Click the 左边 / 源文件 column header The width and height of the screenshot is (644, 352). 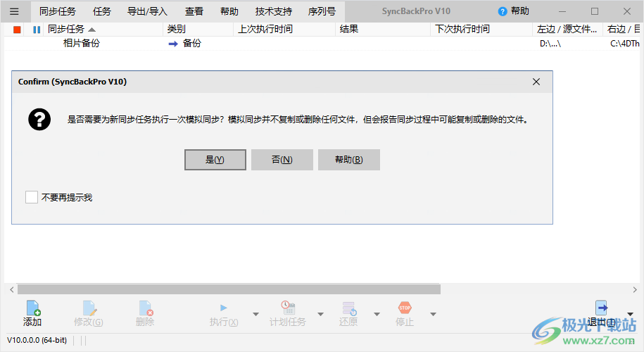(567, 29)
